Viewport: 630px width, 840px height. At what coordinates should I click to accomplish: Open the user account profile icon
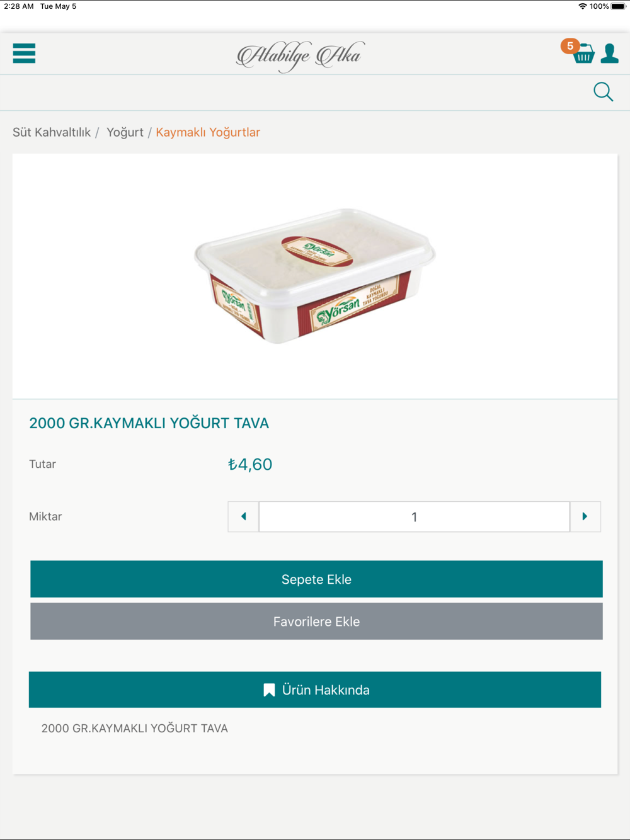(x=609, y=54)
